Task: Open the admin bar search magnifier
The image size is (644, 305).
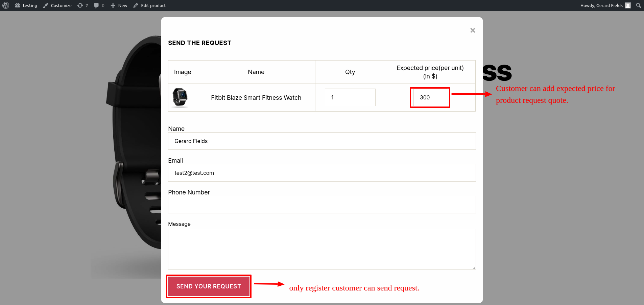Action: pyautogui.click(x=638, y=5)
